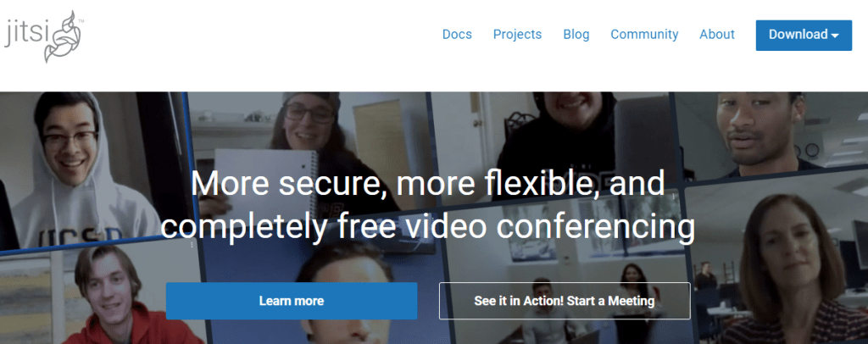
Task: Go to the Projects page
Action: pyautogui.click(x=517, y=34)
